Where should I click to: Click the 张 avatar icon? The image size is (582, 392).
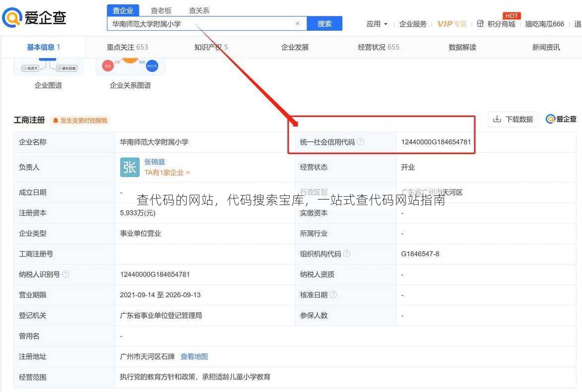pyautogui.click(x=129, y=167)
